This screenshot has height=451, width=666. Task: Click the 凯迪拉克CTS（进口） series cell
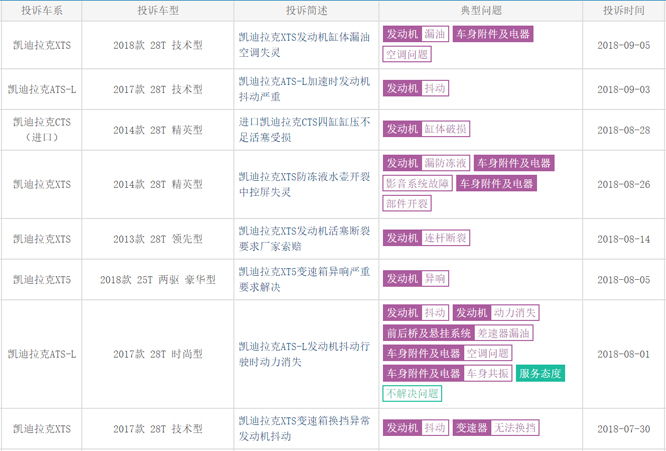point(42,130)
